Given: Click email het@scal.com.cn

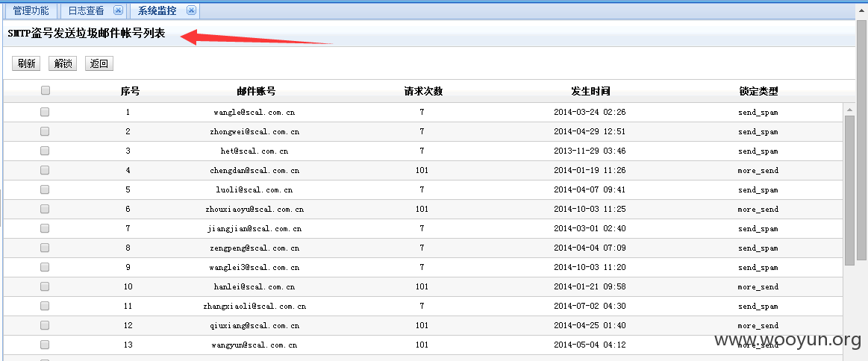Looking at the screenshot, I should (x=254, y=151).
